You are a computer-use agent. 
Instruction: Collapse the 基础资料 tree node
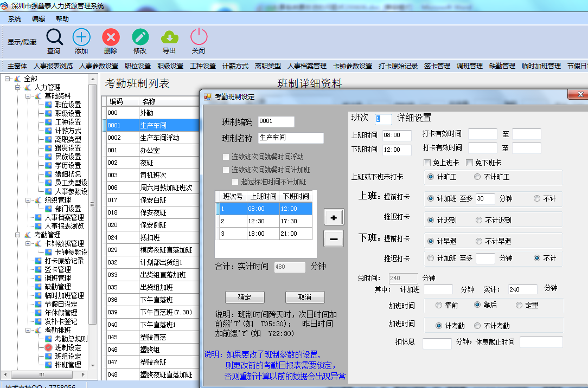click(x=28, y=96)
